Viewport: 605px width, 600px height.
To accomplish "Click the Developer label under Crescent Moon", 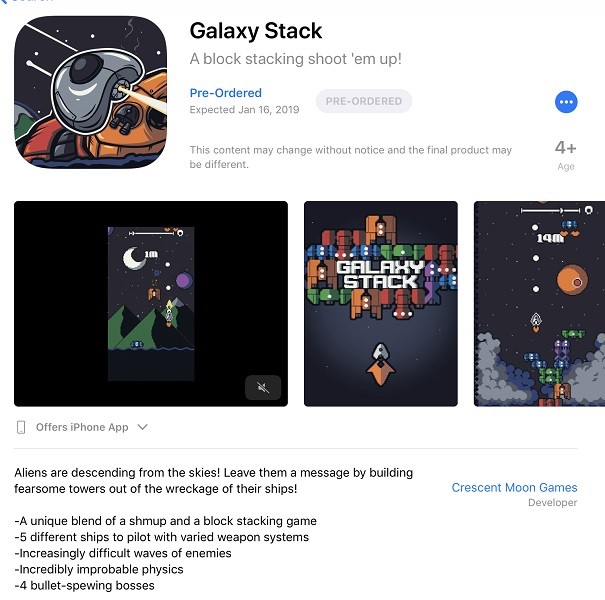I will (553, 503).
